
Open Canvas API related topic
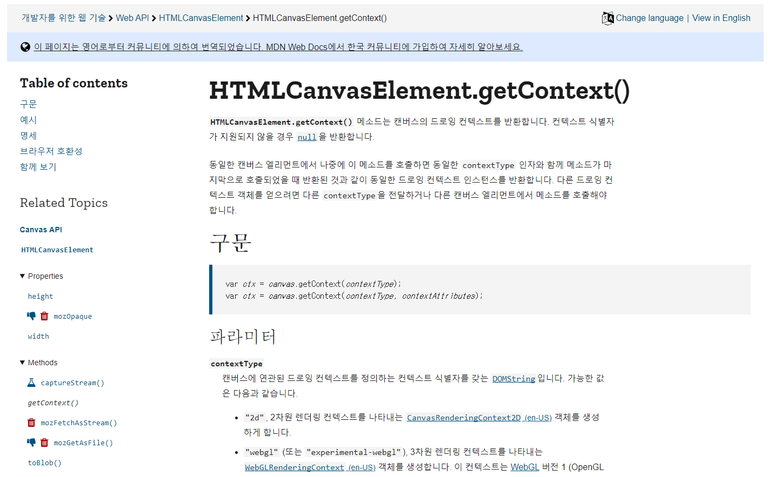41,229
